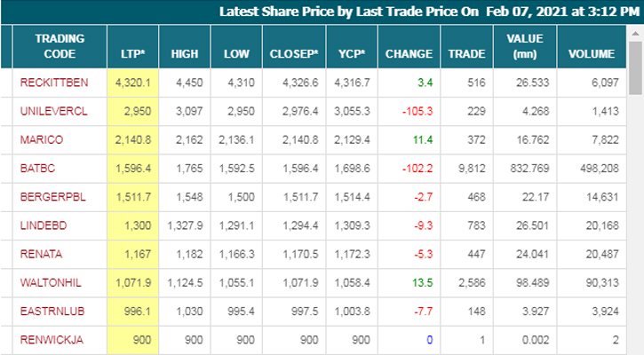Sort by the VOLUME column header
The width and height of the screenshot is (644, 355).
[592, 54]
